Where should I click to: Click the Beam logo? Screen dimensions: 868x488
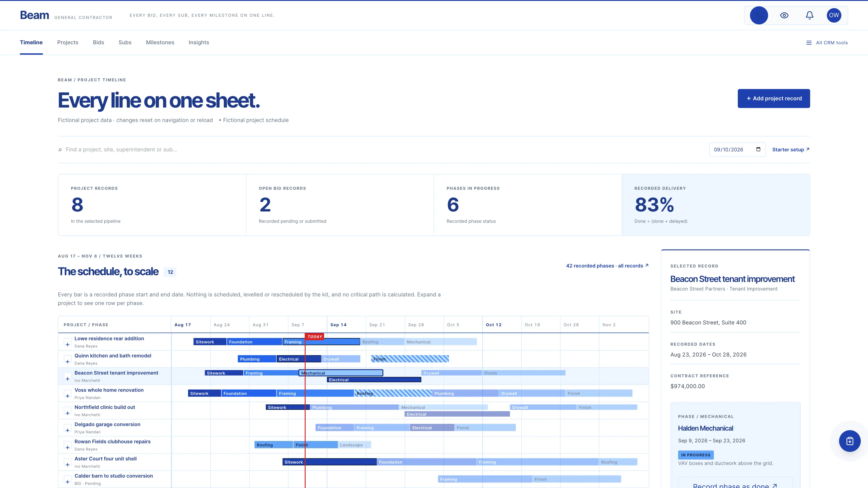tap(34, 15)
